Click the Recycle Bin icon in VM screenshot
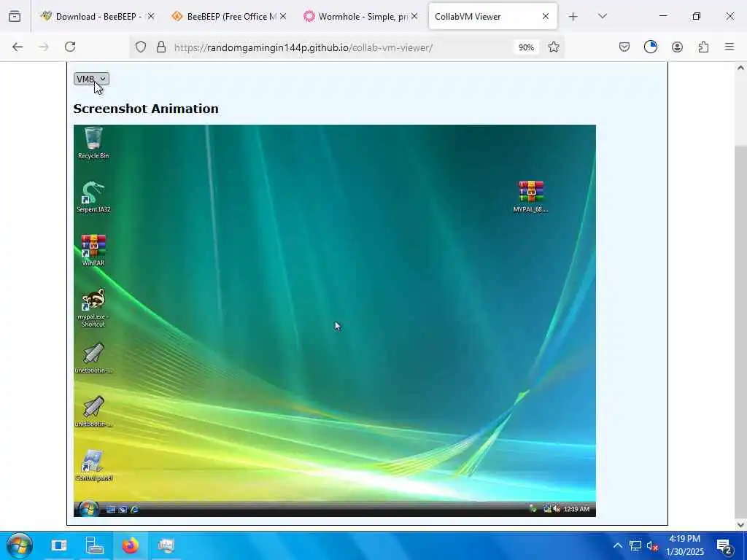Image resolution: width=747 pixels, height=560 pixels. pos(93,142)
